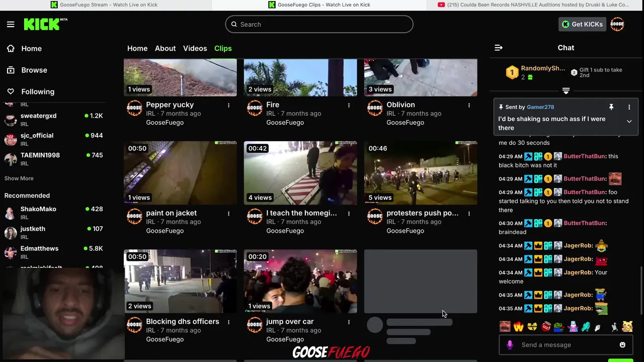Screen dimensions: 644x362
Task: Open options for Blocking dhs officers clip
Action: click(x=228, y=322)
